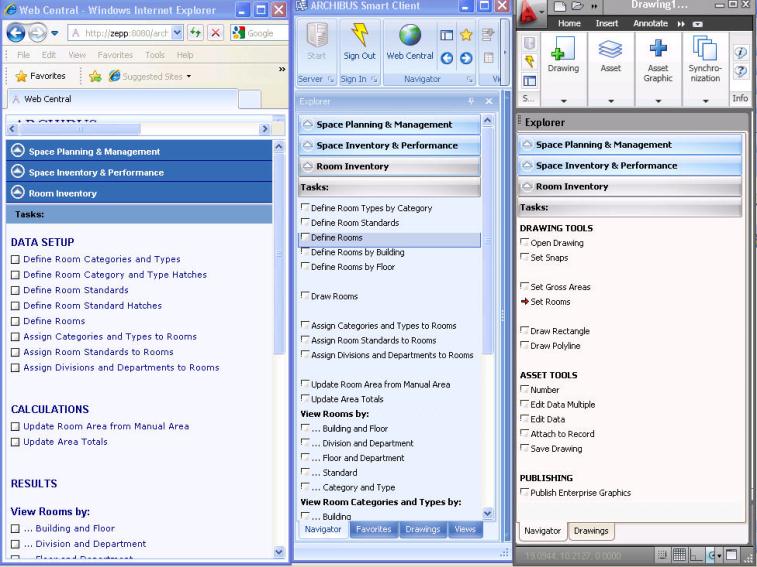The width and height of the screenshot is (757, 567).
Task: Click the New file icon in AutoCAD quick access
Action: [559, 6]
